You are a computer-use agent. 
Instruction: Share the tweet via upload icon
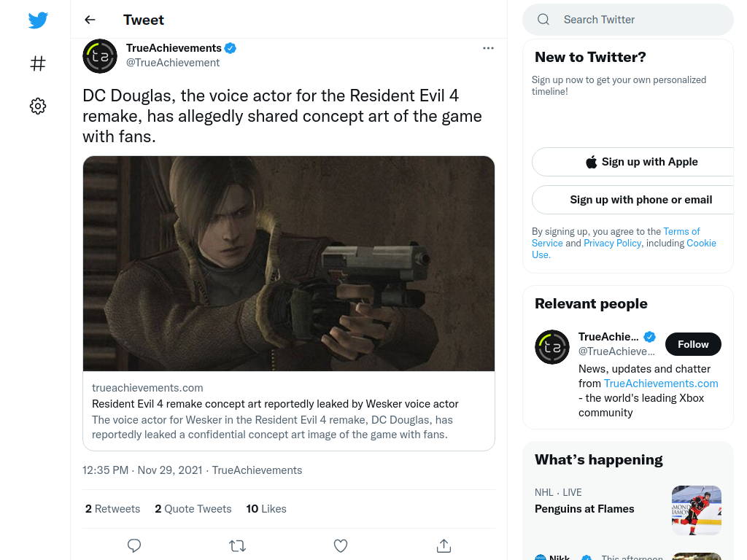[444, 545]
